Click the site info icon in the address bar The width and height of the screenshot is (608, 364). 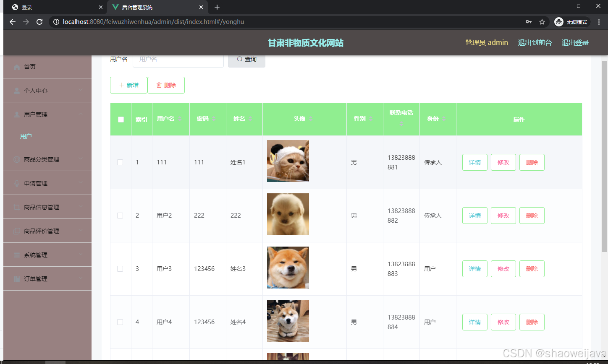pos(56,22)
